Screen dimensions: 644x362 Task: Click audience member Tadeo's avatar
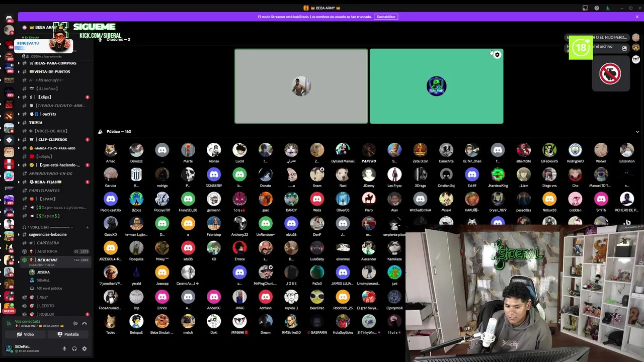click(111, 321)
